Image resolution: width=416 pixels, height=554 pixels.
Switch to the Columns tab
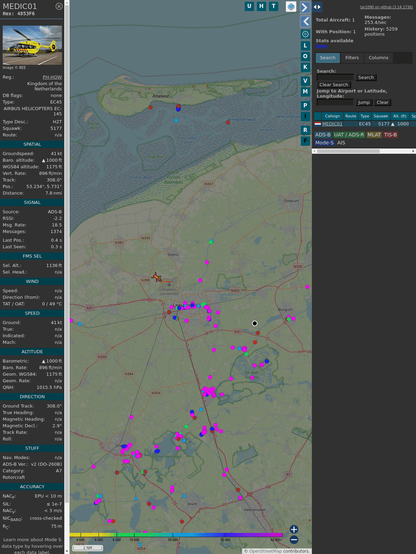[x=378, y=58]
